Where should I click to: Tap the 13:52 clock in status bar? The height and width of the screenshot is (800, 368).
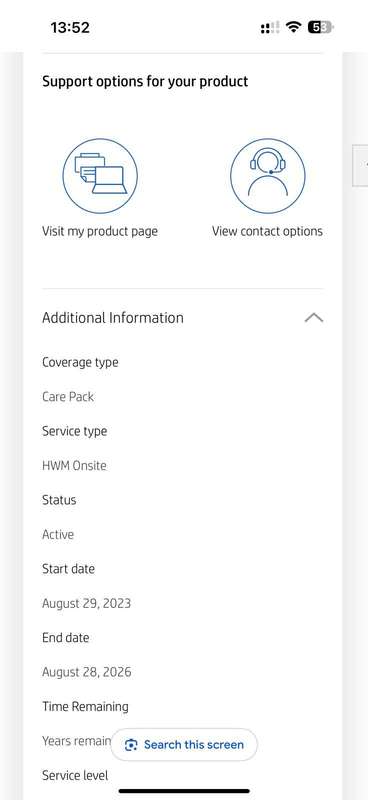tap(70, 28)
